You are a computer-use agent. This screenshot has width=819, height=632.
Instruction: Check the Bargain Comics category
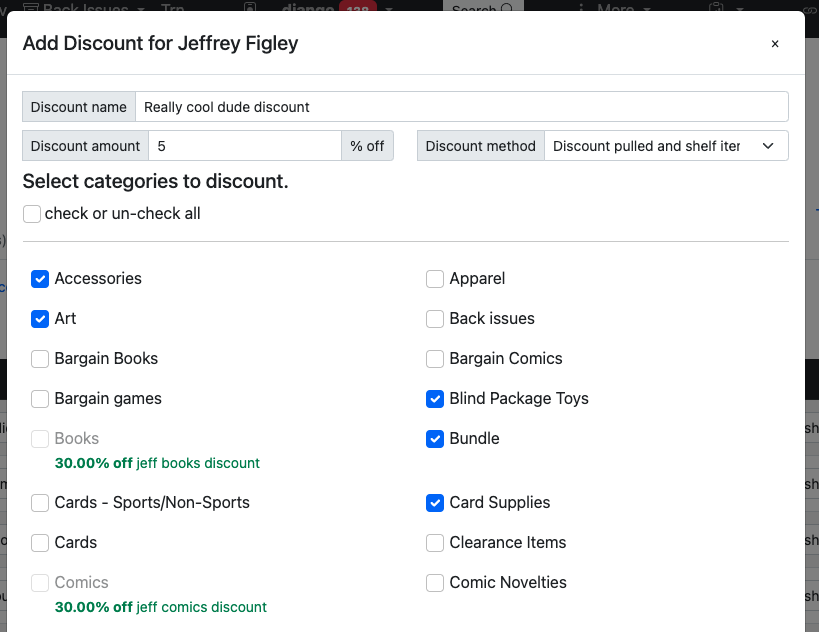435,359
